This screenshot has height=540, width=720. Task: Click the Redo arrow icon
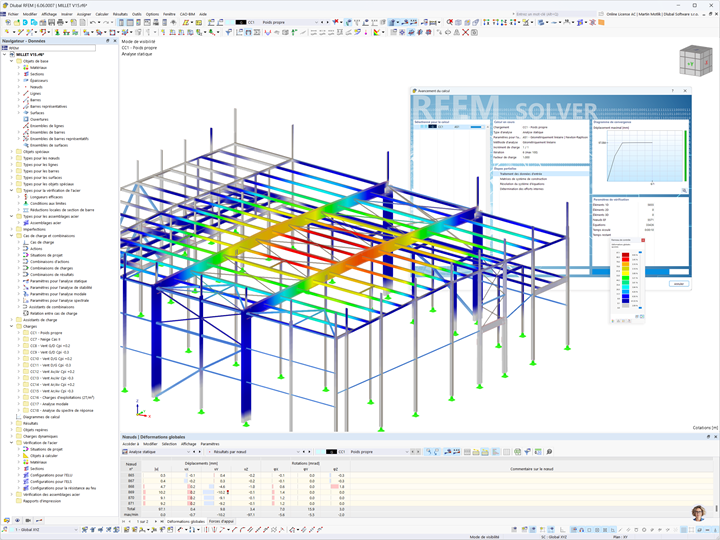106,22
